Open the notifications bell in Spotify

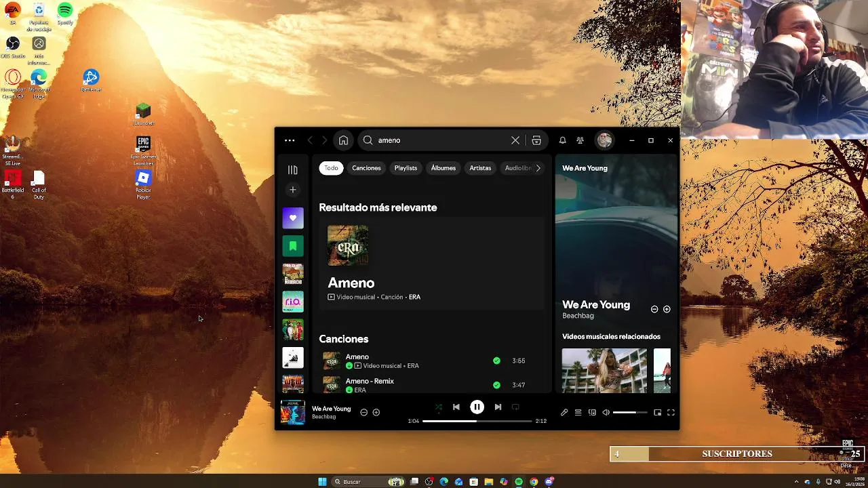pyautogui.click(x=562, y=140)
